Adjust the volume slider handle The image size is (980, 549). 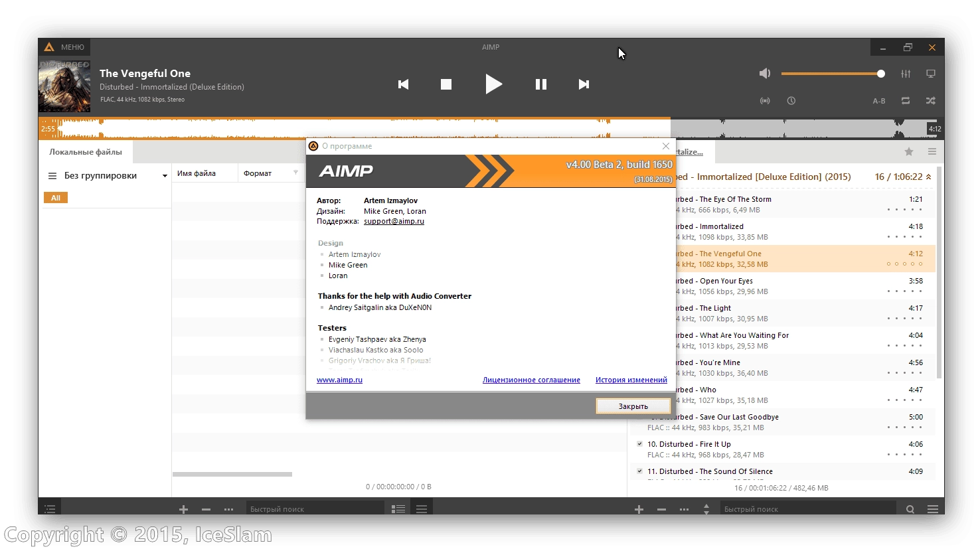coord(881,74)
